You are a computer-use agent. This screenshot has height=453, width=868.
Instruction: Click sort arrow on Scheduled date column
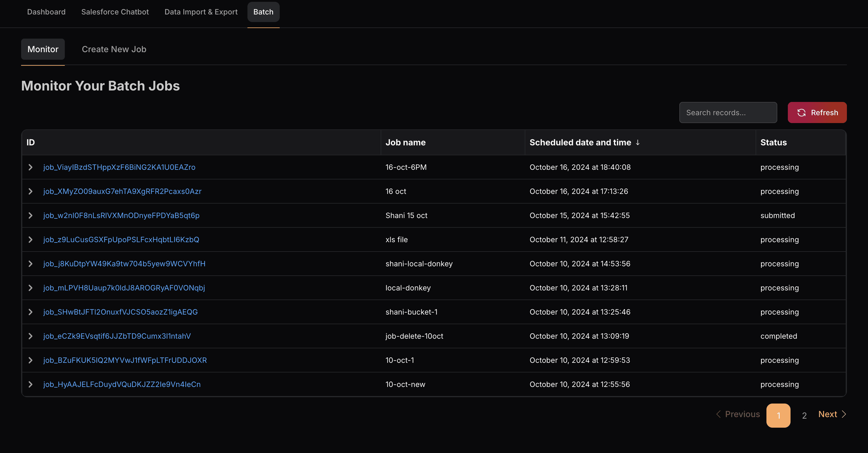click(x=637, y=143)
